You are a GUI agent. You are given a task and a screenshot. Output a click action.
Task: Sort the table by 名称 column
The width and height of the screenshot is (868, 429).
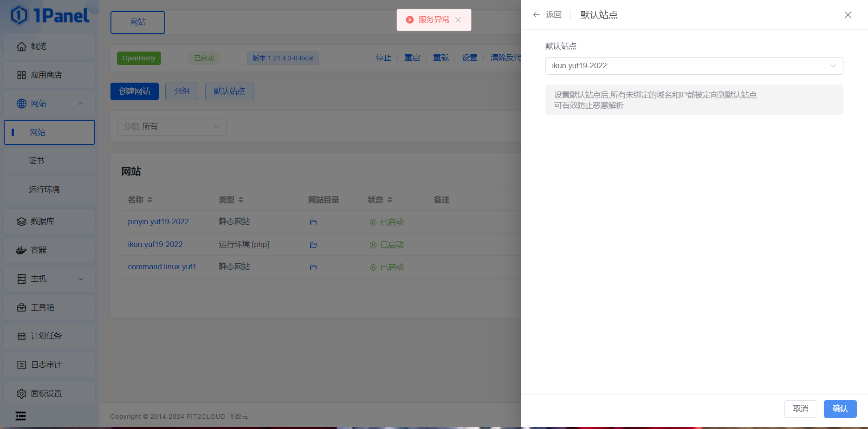pyautogui.click(x=150, y=200)
